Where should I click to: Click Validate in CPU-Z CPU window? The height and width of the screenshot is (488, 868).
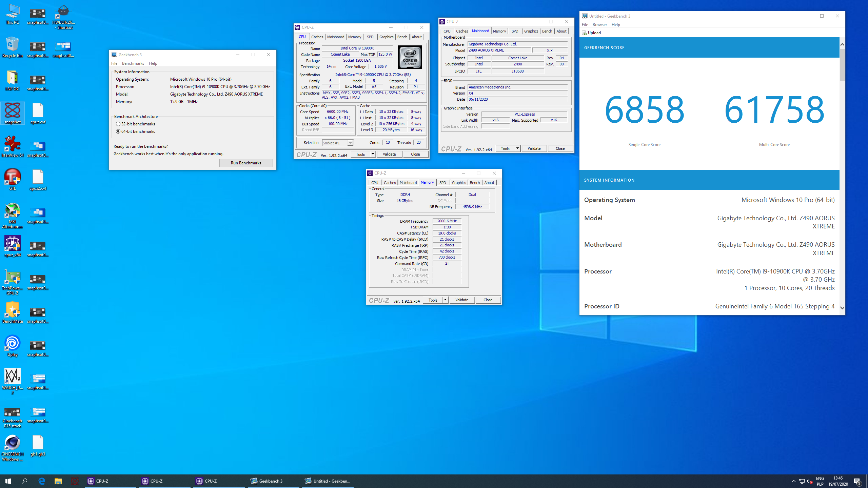pos(389,154)
